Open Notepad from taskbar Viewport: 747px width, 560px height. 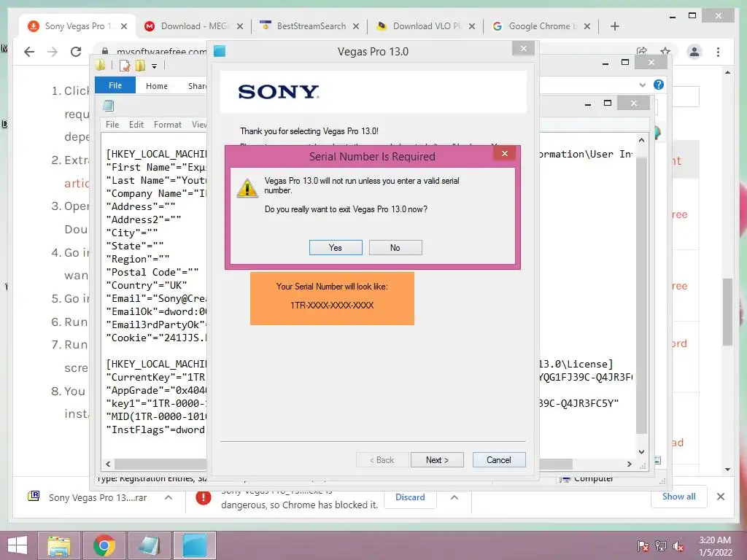pyautogui.click(x=149, y=545)
